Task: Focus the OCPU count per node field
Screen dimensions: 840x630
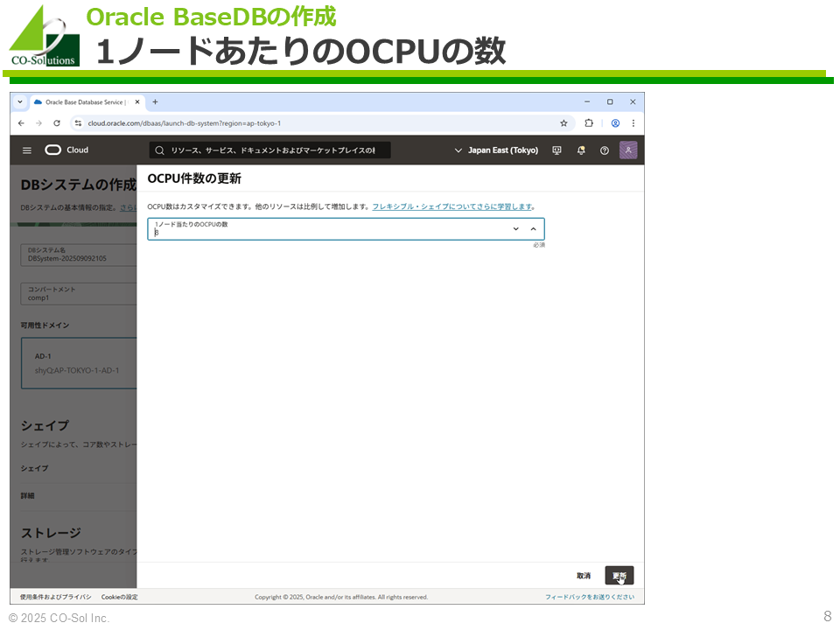Action: tap(346, 228)
